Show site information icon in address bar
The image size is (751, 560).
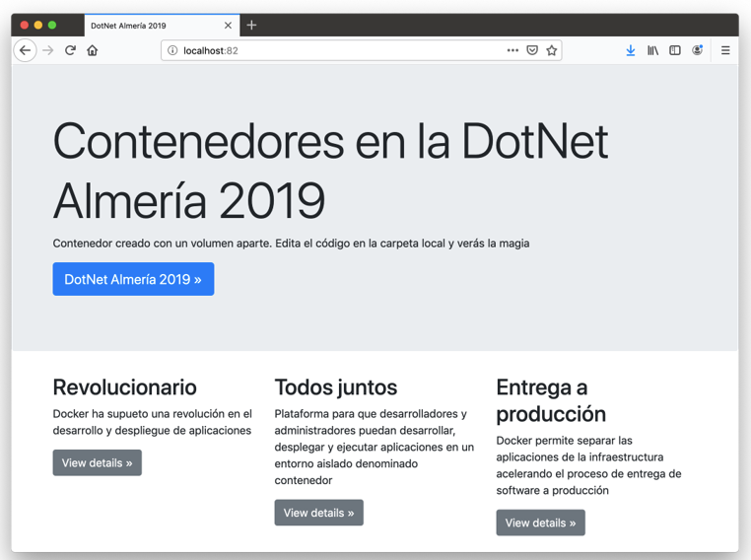pos(172,50)
